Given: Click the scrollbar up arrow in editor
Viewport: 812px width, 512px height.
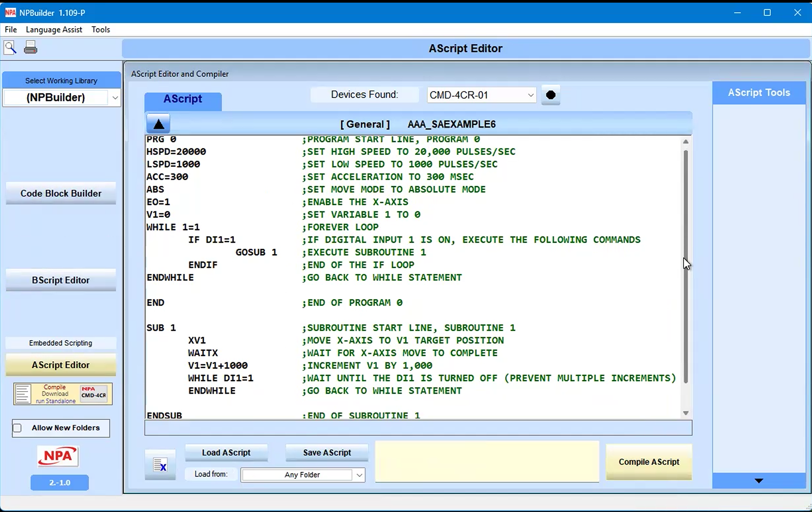Looking at the screenshot, I should pos(686,142).
